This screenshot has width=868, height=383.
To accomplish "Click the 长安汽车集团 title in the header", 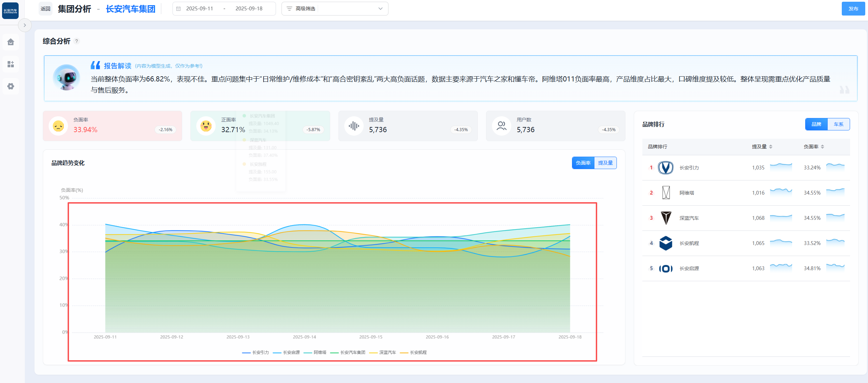I will (130, 9).
